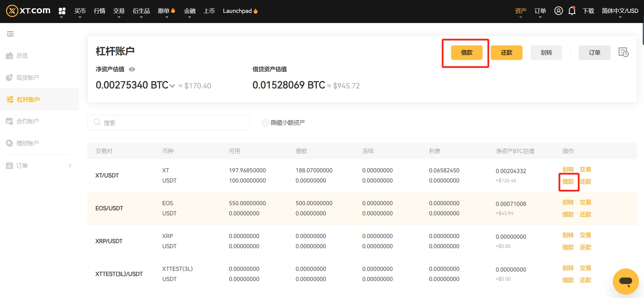Click the yellow 借款 button
The image size is (644, 298).
(x=467, y=52)
